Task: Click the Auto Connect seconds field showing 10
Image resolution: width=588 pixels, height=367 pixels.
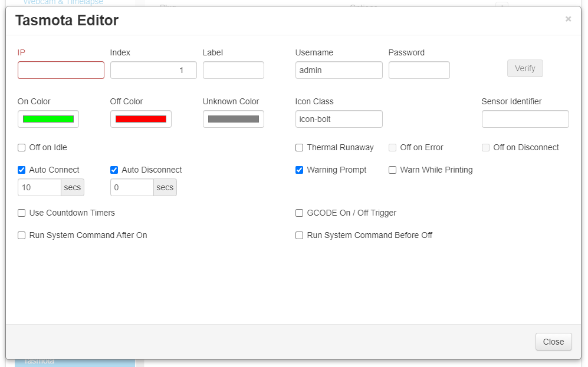Action: pyautogui.click(x=40, y=187)
